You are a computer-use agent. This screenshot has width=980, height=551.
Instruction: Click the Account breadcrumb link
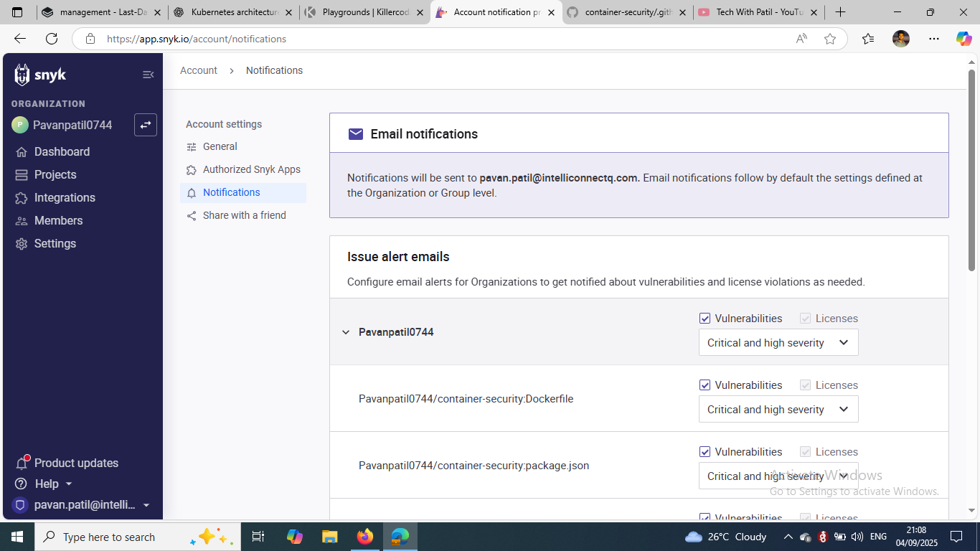pyautogui.click(x=199, y=70)
